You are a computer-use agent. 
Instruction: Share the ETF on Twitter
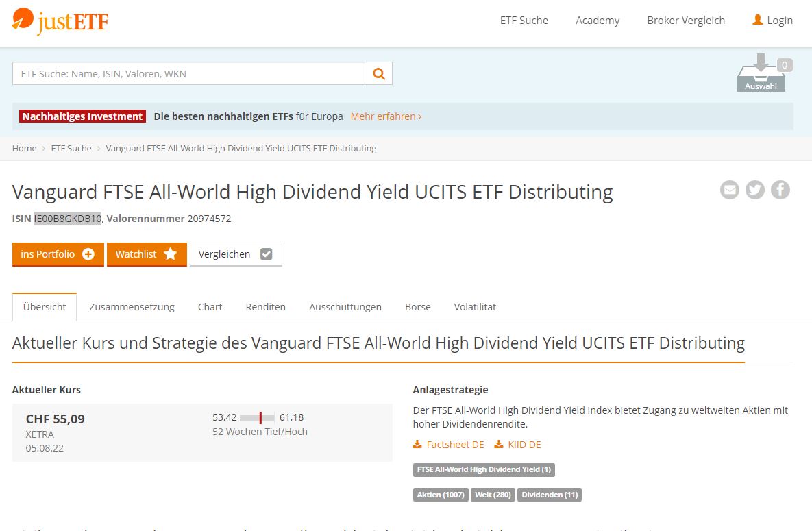point(755,190)
